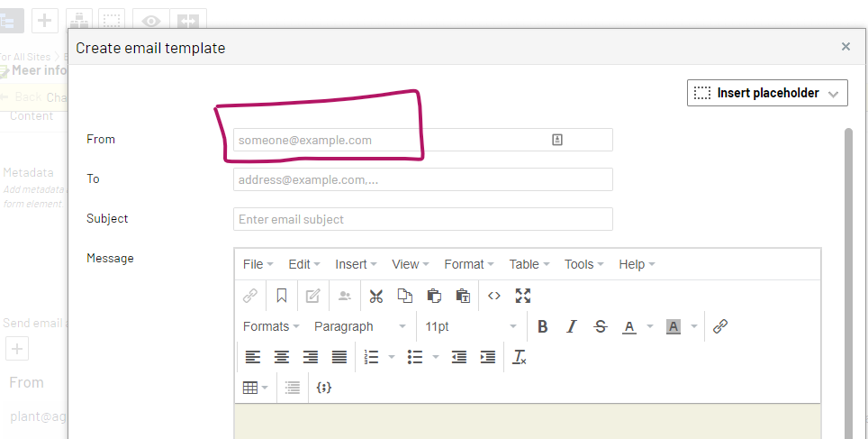Toggle fullscreen editor mode
Screen dimensions: 868x439
coord(523,296)
